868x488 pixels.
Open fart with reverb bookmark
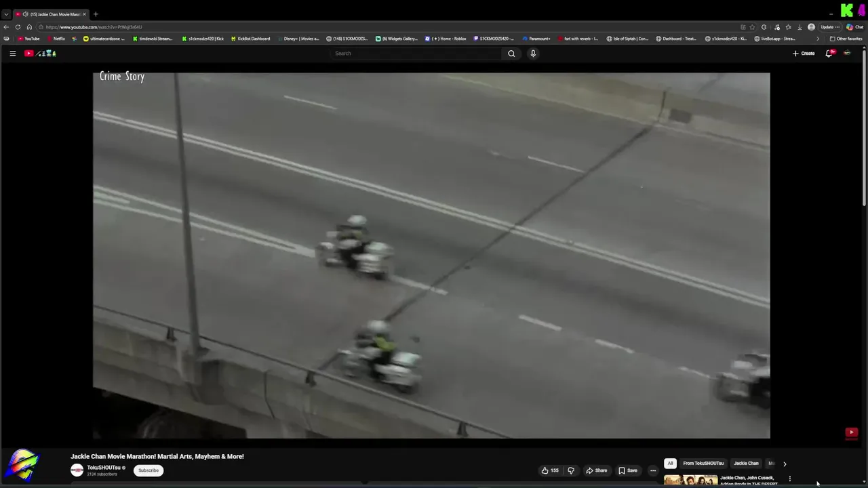(578, 39)
